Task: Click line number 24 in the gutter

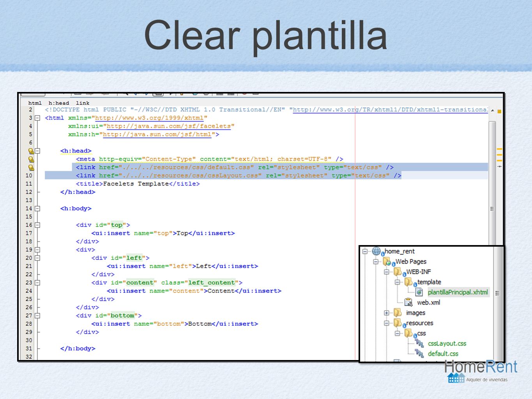Action: tap(29, 291)
